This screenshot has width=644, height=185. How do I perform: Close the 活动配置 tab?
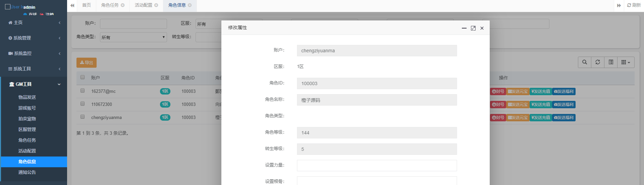(x=156, y=5)
